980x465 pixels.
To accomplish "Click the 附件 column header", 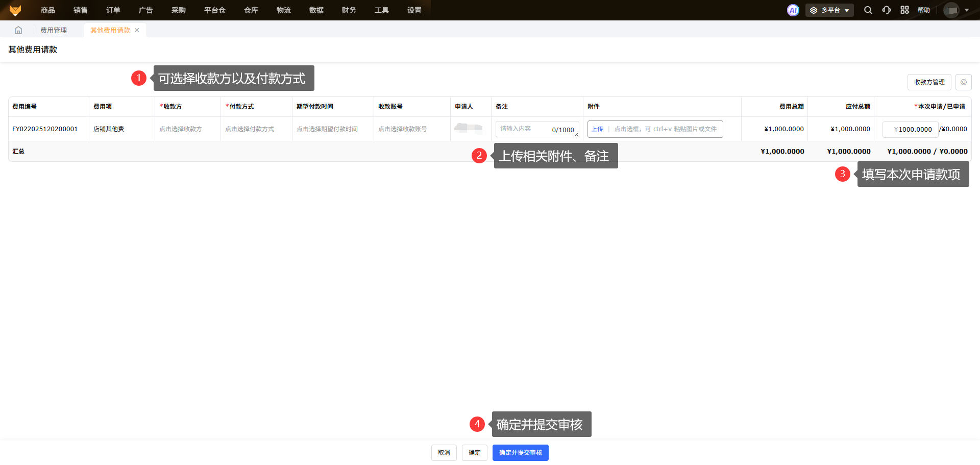I will (594, 107).
